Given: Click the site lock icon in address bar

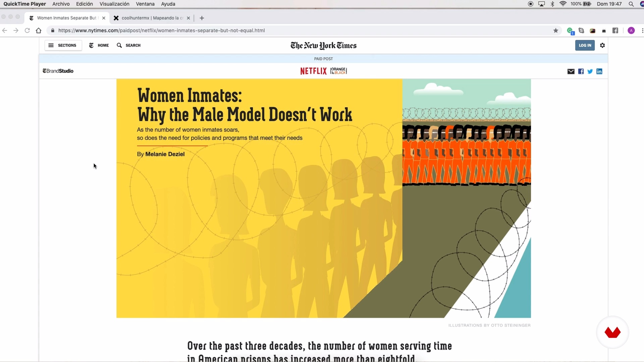Looking at the screenshot, I should tap(53, 31).
